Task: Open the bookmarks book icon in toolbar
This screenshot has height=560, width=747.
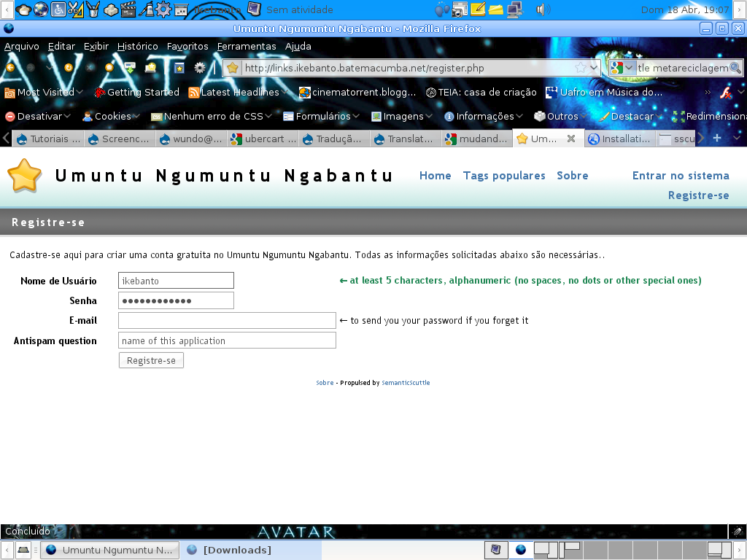Action: 179,68
